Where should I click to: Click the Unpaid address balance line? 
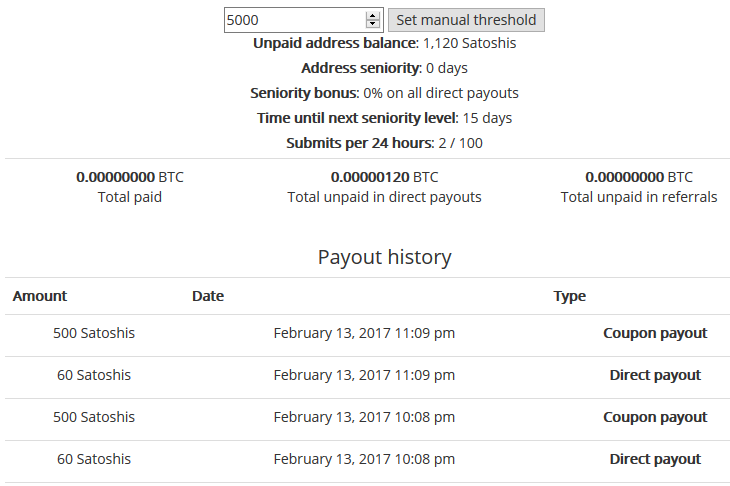coord(384,43)
